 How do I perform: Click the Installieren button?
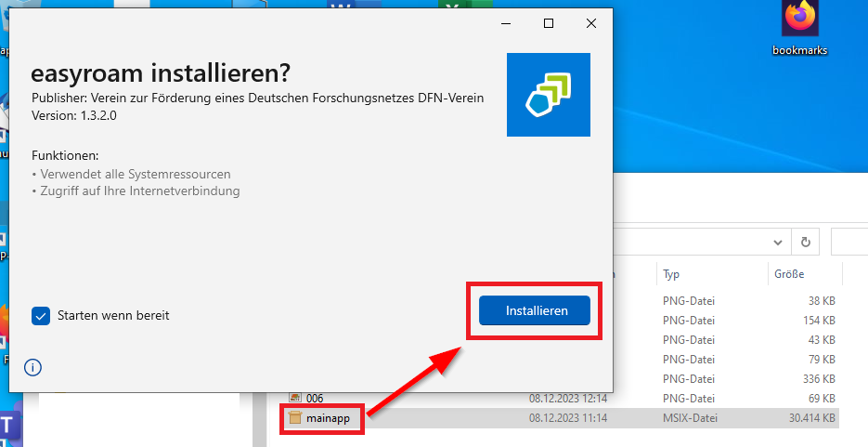click(x=534, y=310)
